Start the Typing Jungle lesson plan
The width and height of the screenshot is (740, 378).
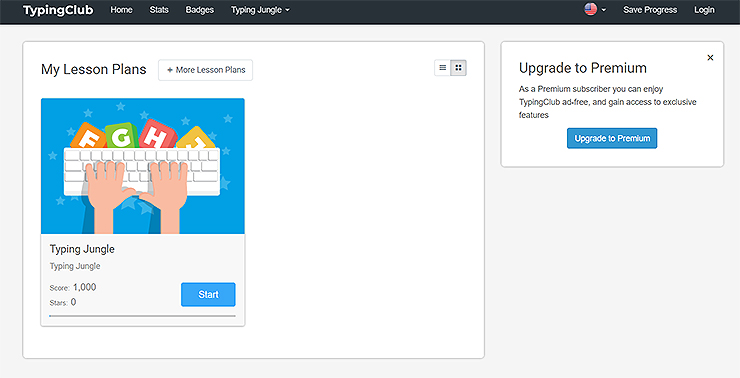click(208, 294)
